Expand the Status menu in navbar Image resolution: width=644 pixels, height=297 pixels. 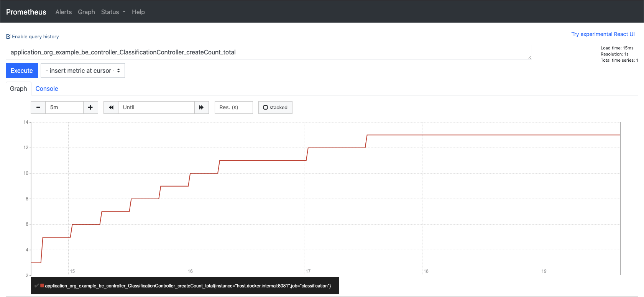pos(113,12)
